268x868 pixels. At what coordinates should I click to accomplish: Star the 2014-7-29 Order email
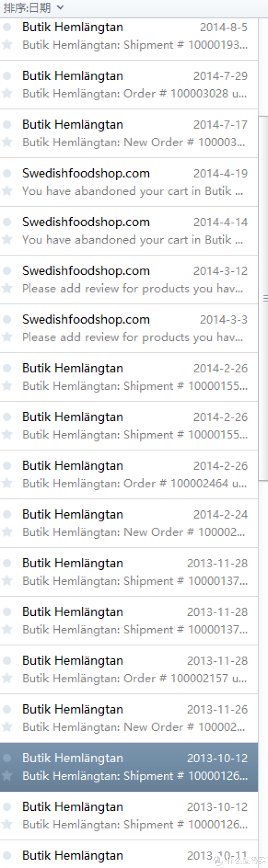click(7, 93)
